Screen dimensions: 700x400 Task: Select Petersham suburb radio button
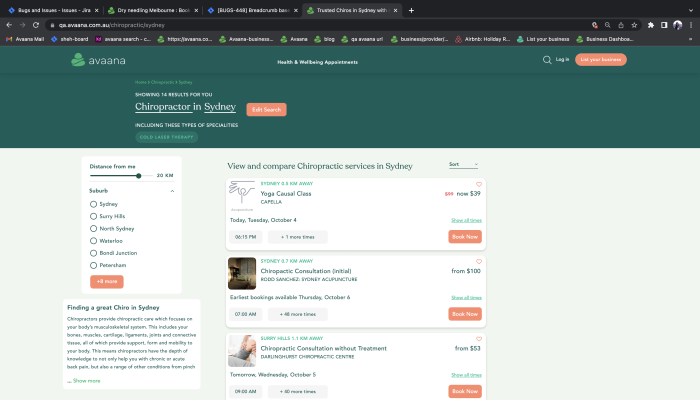coord(93,265)
